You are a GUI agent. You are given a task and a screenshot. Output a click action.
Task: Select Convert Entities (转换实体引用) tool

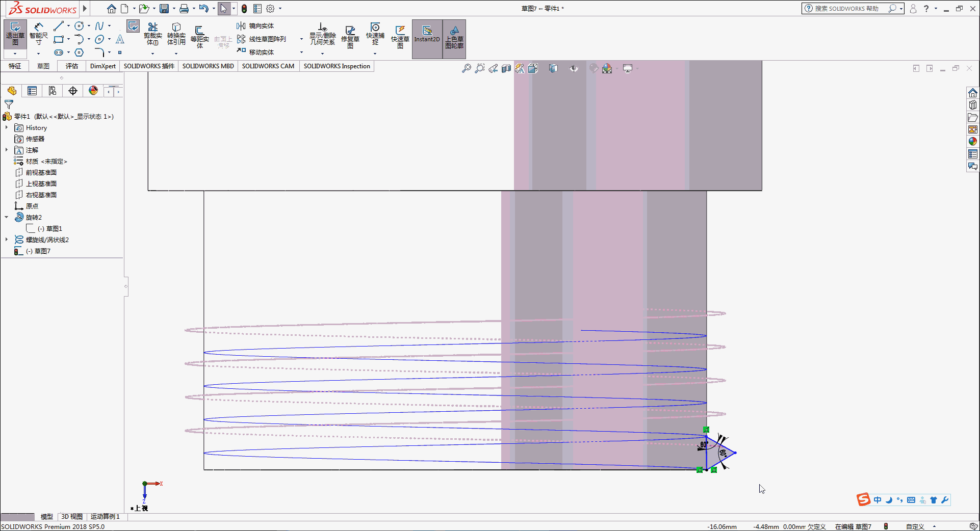[x=176, y=34]
